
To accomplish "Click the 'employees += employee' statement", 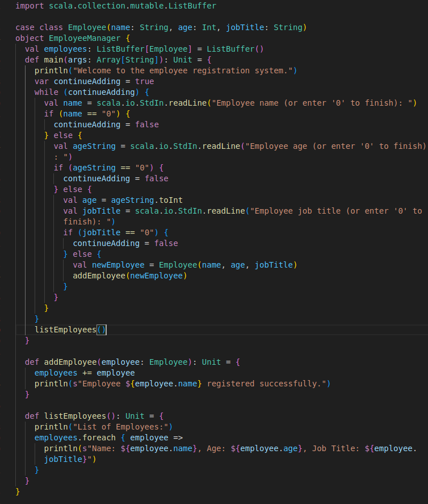I will [85, 373].
